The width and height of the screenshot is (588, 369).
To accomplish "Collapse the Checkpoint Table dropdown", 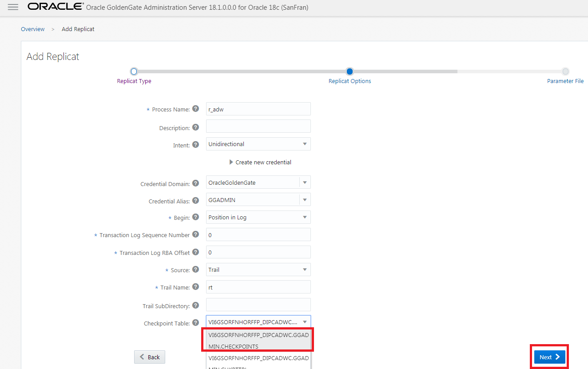I will pos(305,322).
